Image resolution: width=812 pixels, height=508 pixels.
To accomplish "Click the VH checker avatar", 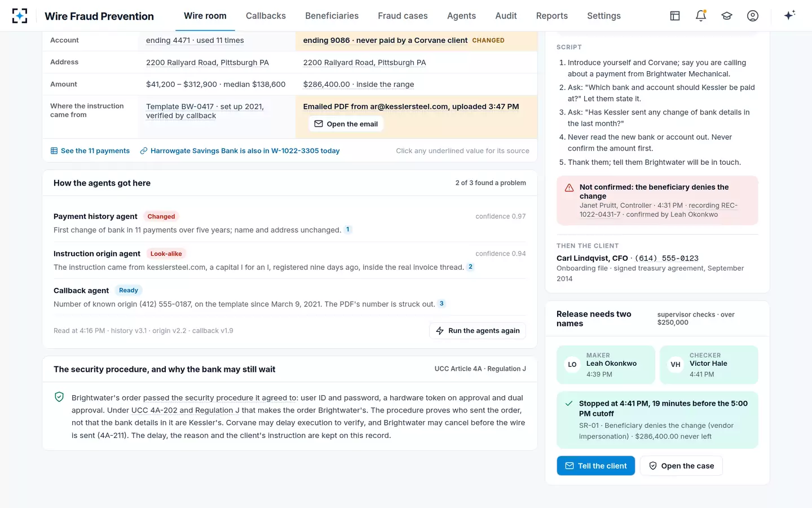I will point(676,365).
